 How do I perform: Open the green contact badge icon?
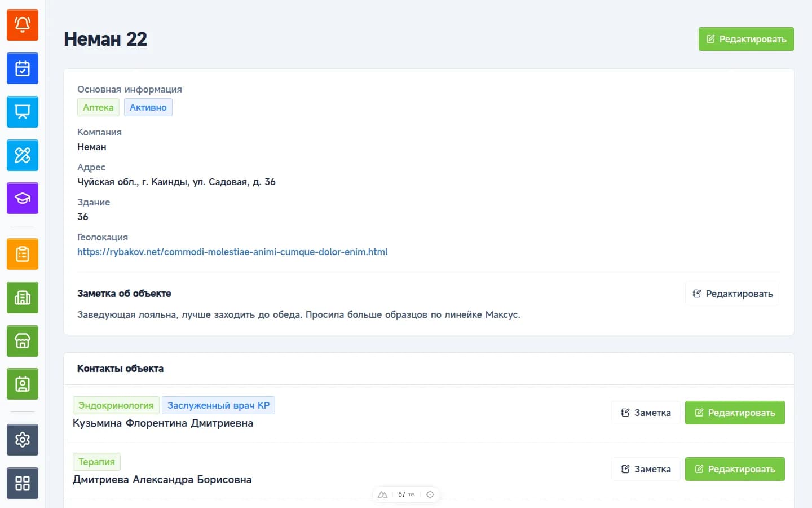(x=23, y=384)
